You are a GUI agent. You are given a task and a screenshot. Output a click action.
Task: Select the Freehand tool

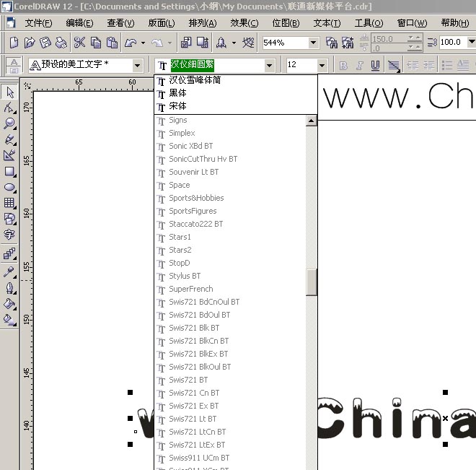9,139
